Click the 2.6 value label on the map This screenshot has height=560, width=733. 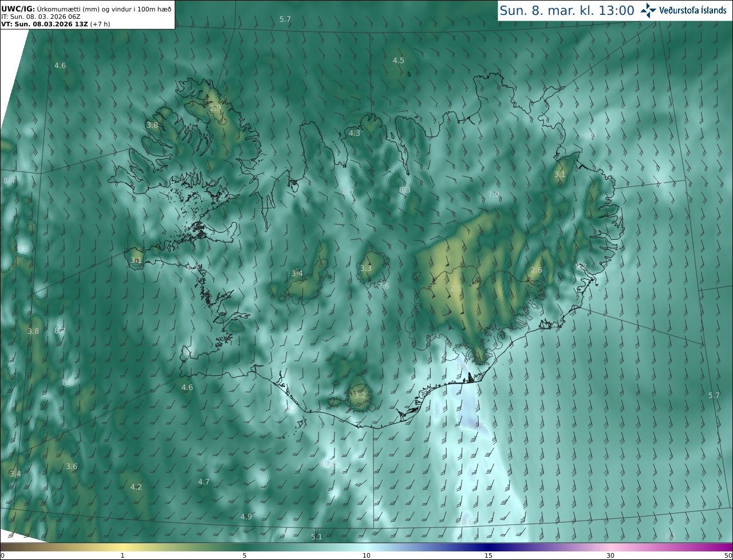tap(537, 270)
